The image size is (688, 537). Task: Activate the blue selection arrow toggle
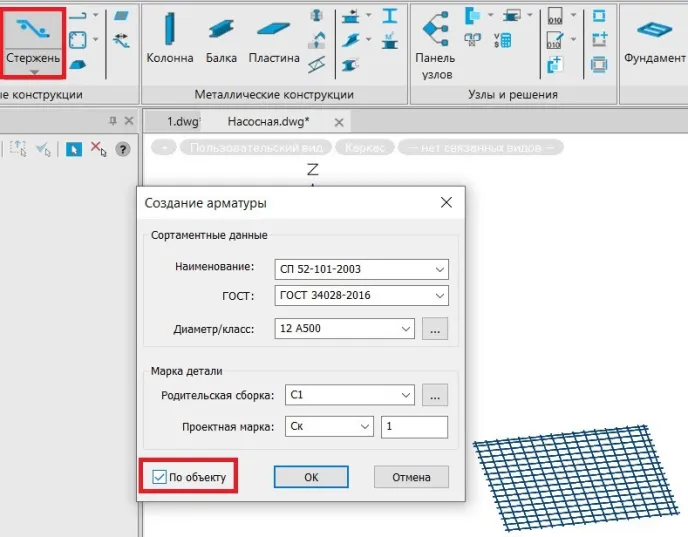pos(73,149)
